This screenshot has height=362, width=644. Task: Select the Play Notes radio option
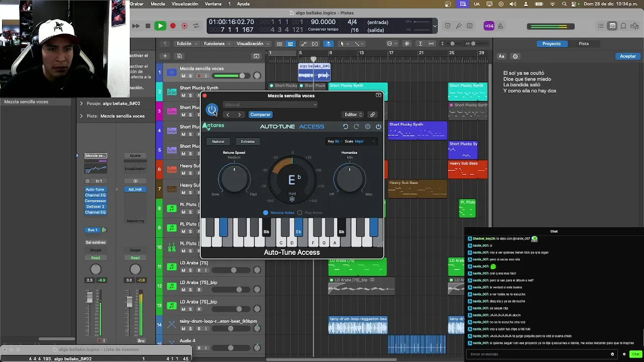pos(310,213)
